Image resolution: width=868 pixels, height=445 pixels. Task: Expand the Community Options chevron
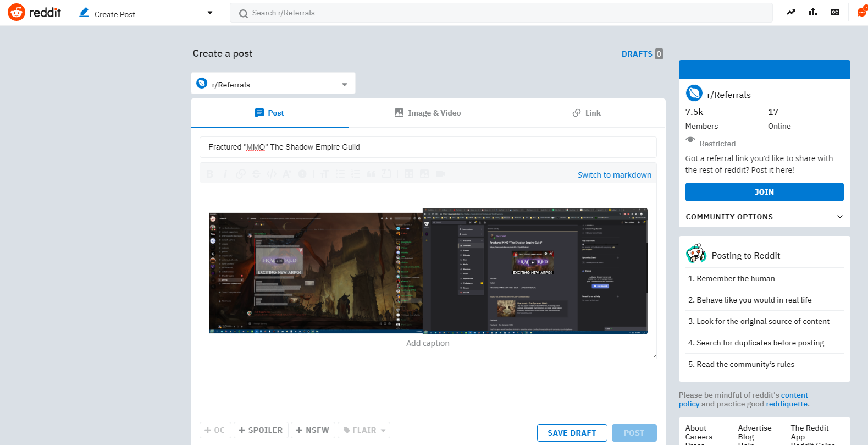839,217
